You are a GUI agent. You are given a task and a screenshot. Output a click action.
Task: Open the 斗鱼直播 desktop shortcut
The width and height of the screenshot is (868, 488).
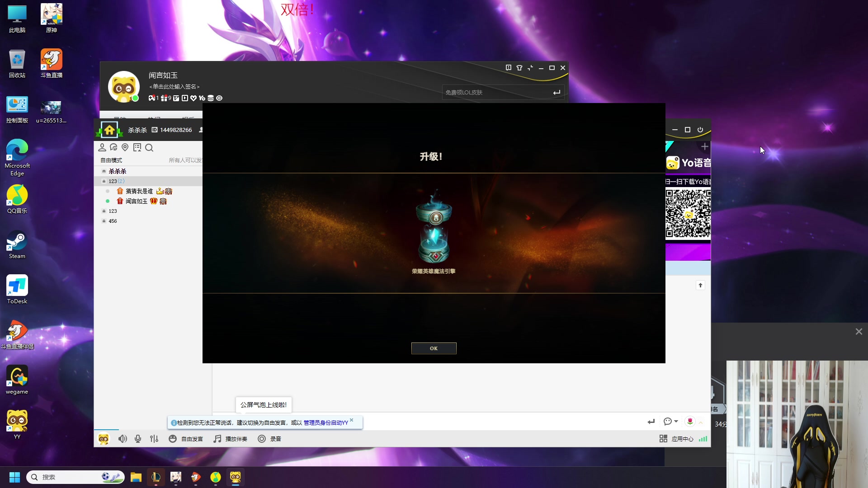click(x=52, y=64)
